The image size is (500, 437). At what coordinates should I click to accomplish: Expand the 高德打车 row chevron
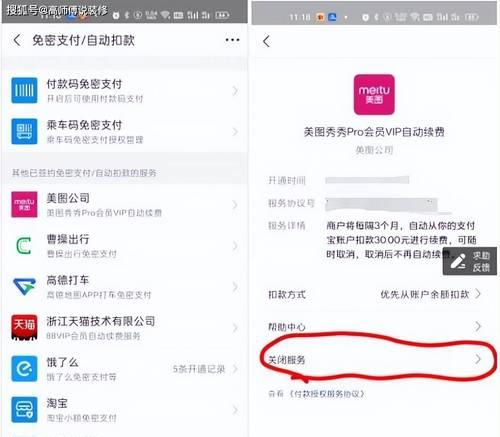pos(235,287)
